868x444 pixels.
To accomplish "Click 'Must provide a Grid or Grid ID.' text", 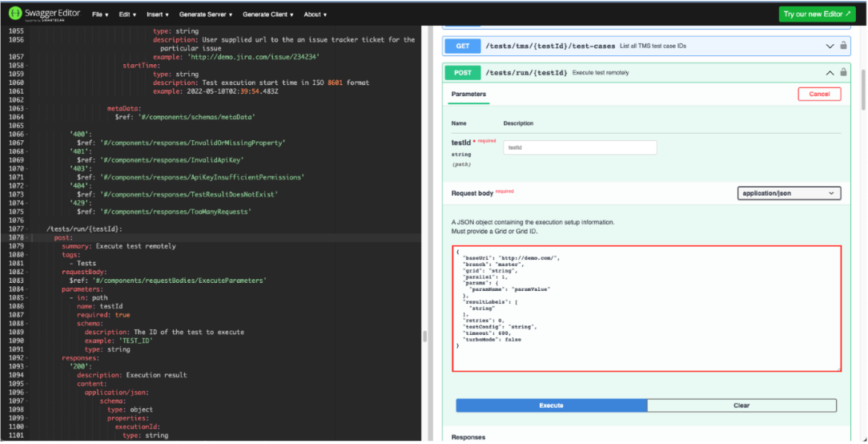I will pos(494,231).
